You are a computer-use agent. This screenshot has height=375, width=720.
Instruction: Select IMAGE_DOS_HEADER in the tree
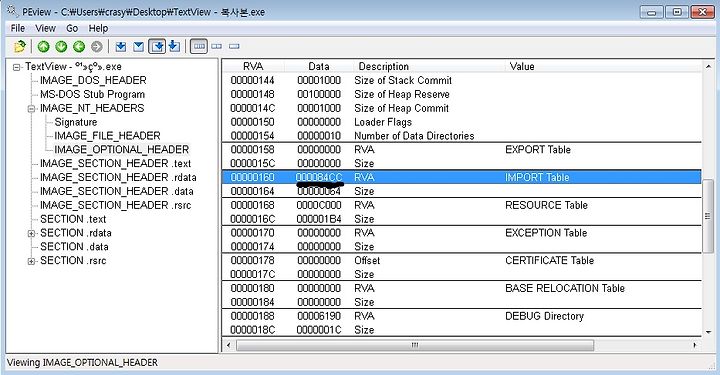(93, 80)
